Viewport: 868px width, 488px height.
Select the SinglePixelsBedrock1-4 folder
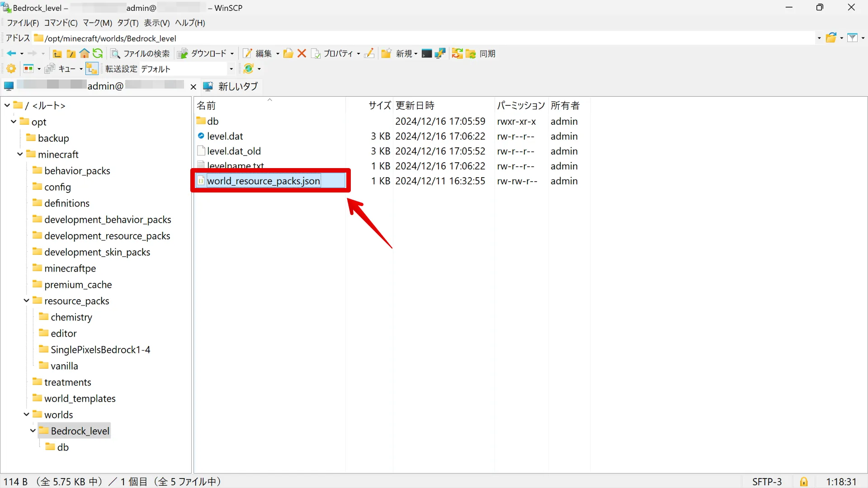(100, 349)
